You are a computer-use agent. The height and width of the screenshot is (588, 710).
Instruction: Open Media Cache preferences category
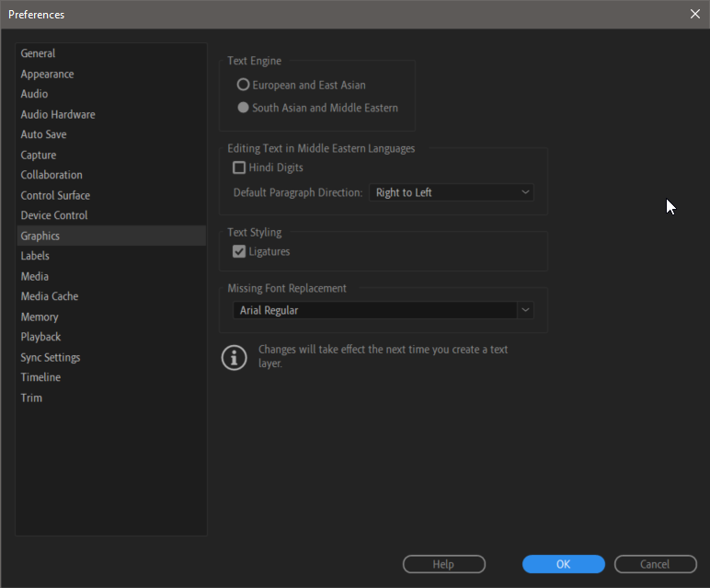111,296
